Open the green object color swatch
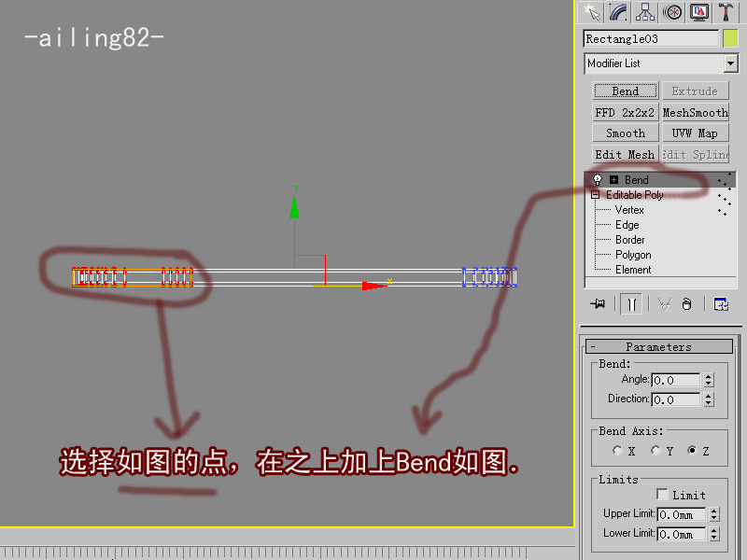The width and height of the screenshot is (747, 560). pos(730,38)
